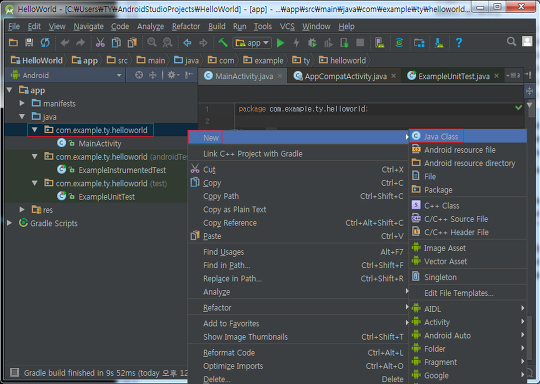Switch to AppCompatActivity.java tab

(345, 76)
